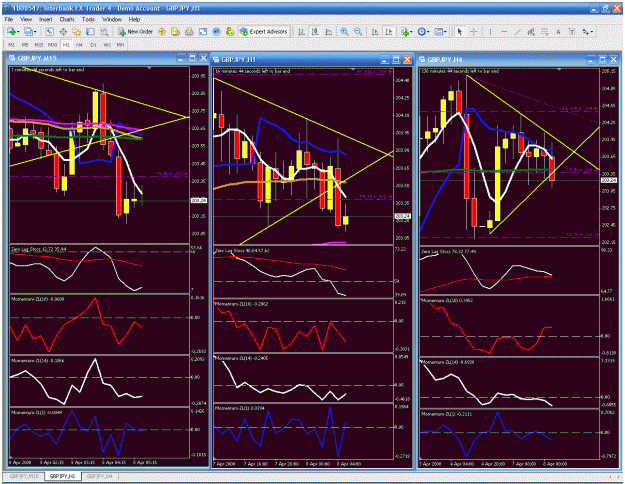Viewport: 625px width, 484px height.
Task: Zoom in on the chart
Action: pyautogui.click(x=344, y=31)
